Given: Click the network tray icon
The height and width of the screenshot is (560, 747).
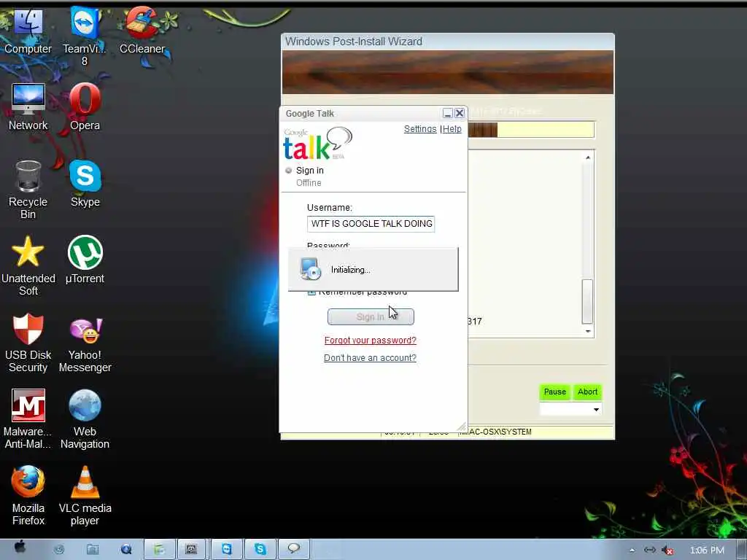Looking at the screenshot, I should (x=649, y=551).
